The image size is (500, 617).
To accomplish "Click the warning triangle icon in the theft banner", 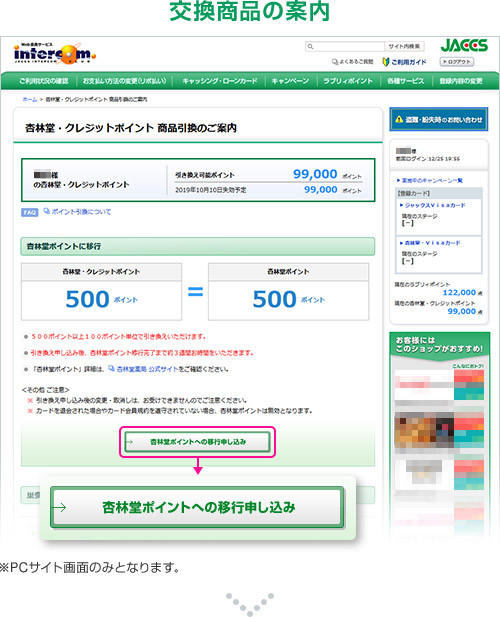I will pos(399,119).
